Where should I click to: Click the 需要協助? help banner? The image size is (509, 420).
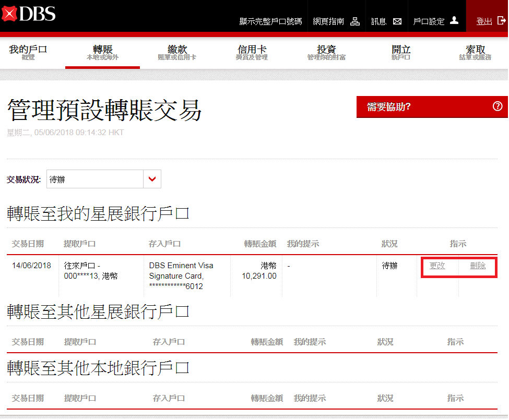click(x=418, y=107)
